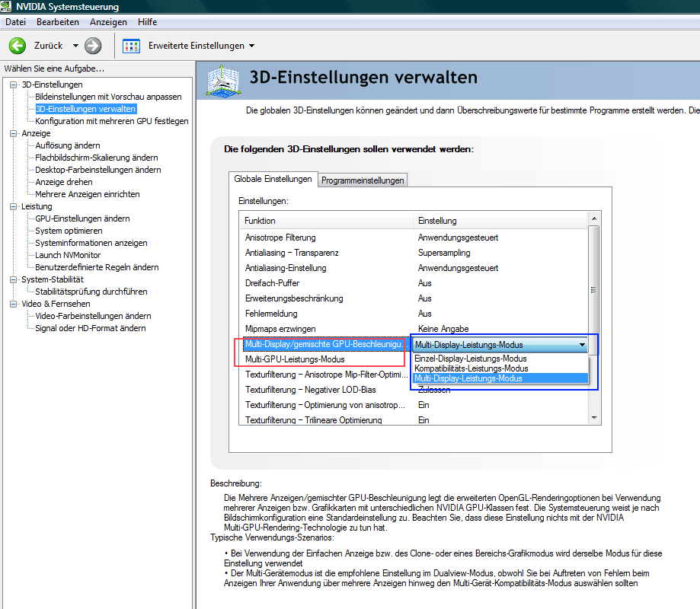Click Launch NVMonitor
Viewport: 700px width, 609px height.
[68, 255]
